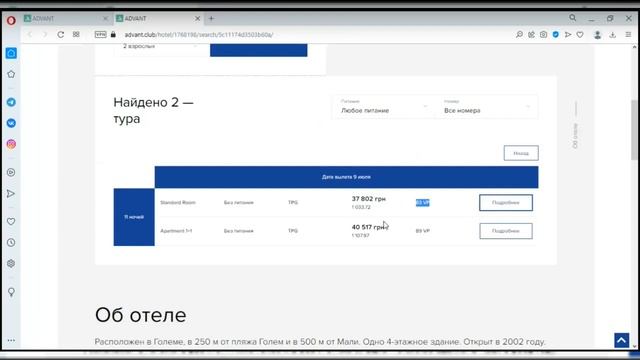Click the price "37 802 грн"

coord(369,199)
